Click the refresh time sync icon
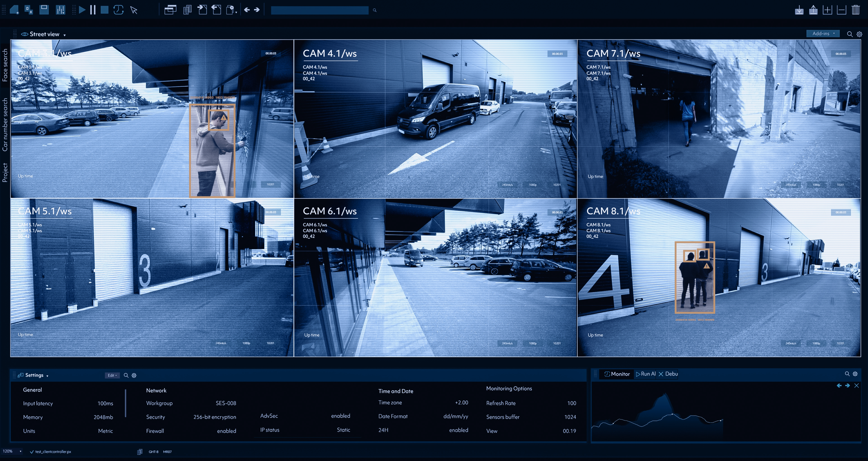The height and width of the screenshot is (461, 868). point(118,10)
